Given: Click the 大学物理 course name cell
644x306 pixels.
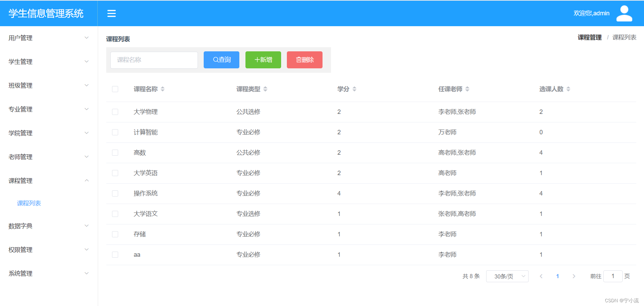Looking at the screenshot, I should pyautogui.click(x=146, y=112).
